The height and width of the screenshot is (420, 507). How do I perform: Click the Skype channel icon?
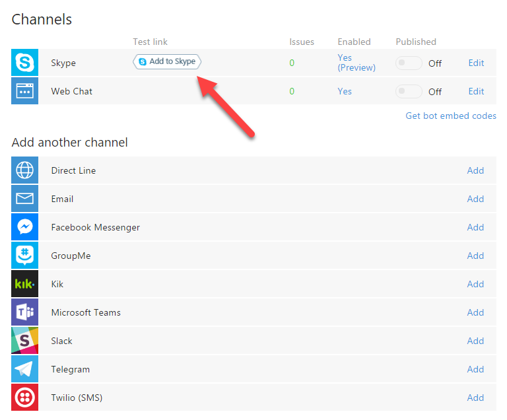click(x=25, y=63)
